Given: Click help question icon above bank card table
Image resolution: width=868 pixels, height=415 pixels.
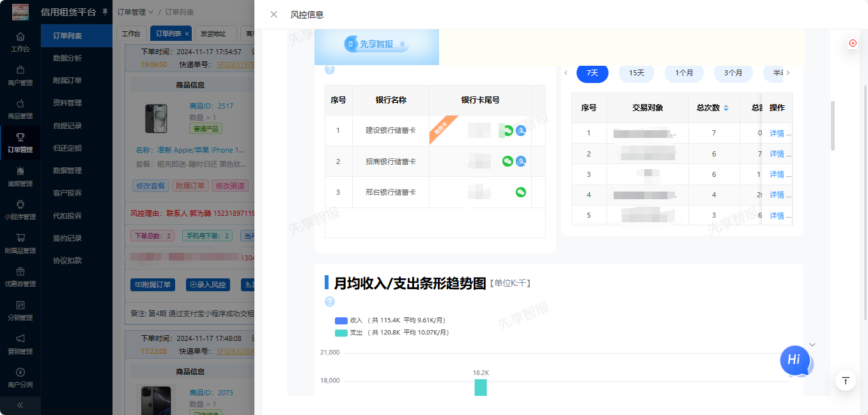Looking at the screenshot, I should tap(330, 70).
